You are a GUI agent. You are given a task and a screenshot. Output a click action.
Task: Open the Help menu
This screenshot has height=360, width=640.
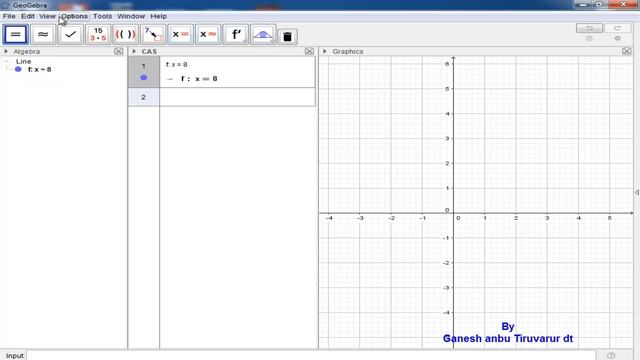(158, 16)
